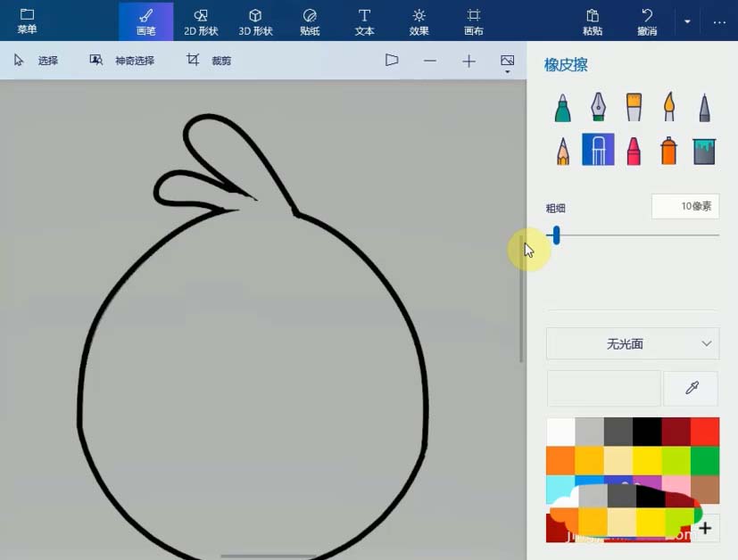Click the 粗细 thickness slider handle
The image size is (738, 560).
point(556,235)
